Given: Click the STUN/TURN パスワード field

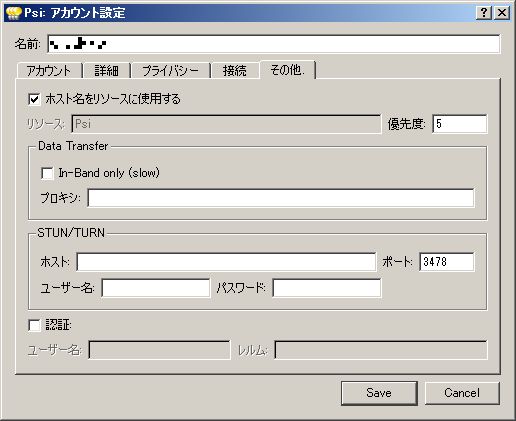Looking at the screenshot, I should 327,288.
